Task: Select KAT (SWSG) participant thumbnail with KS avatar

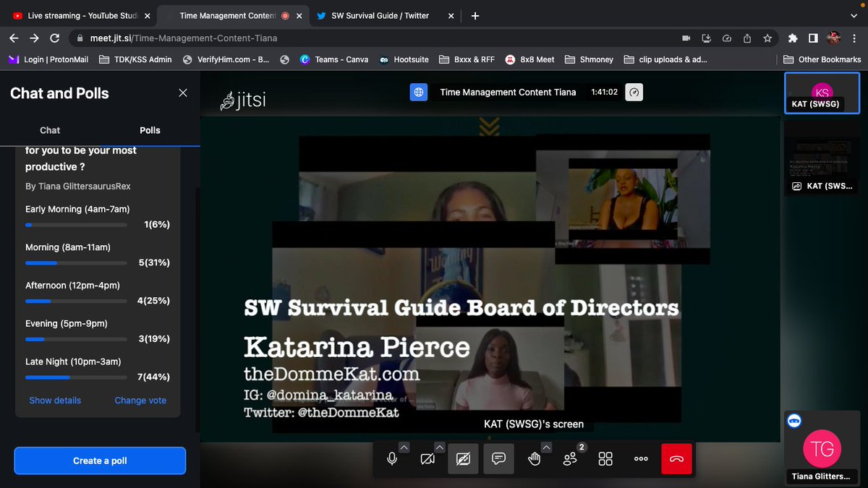Action: (822, 93)
